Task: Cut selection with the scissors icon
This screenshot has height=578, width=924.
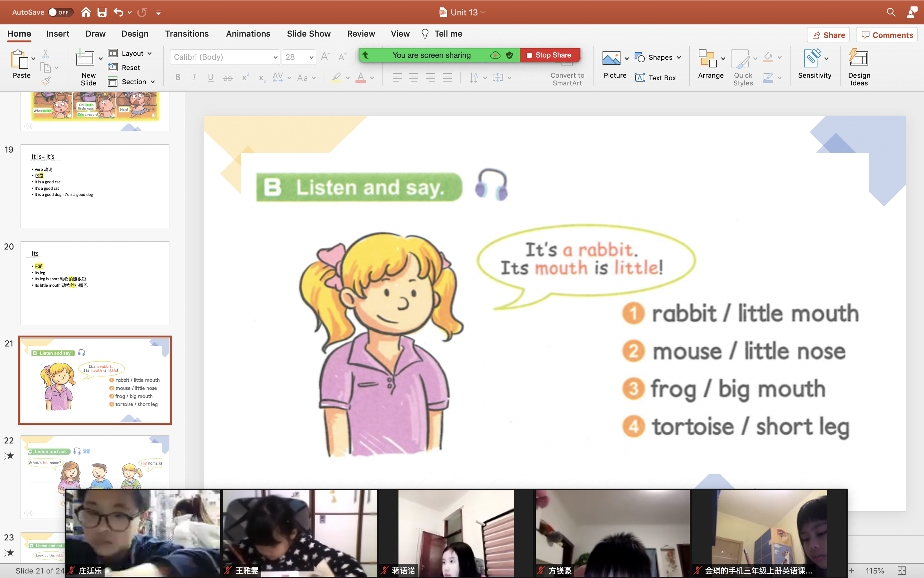Action: (46, 54)
